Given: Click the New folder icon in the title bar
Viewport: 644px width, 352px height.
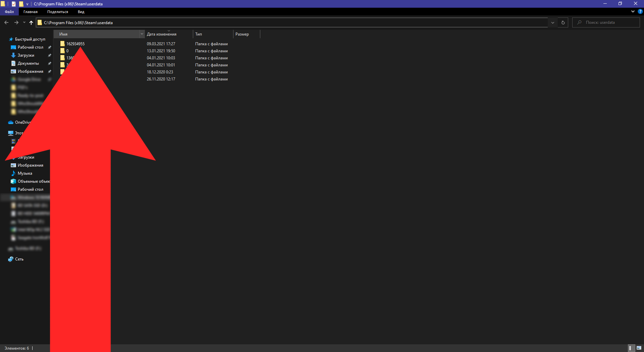Looking at the screenshot, I should 21,4.
